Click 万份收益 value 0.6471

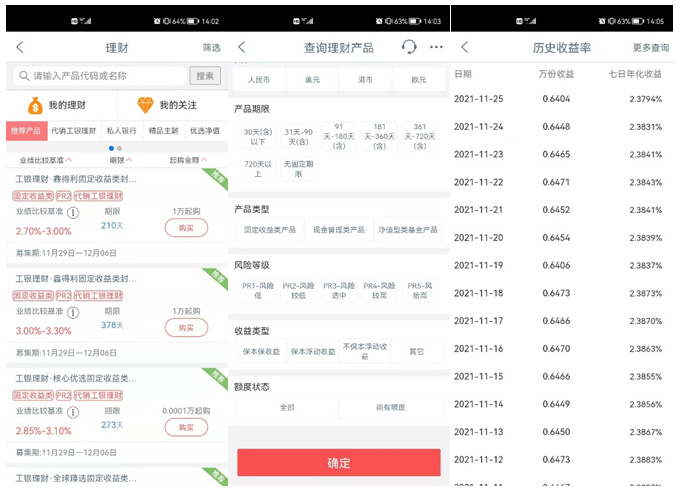(x=556, y=182)
